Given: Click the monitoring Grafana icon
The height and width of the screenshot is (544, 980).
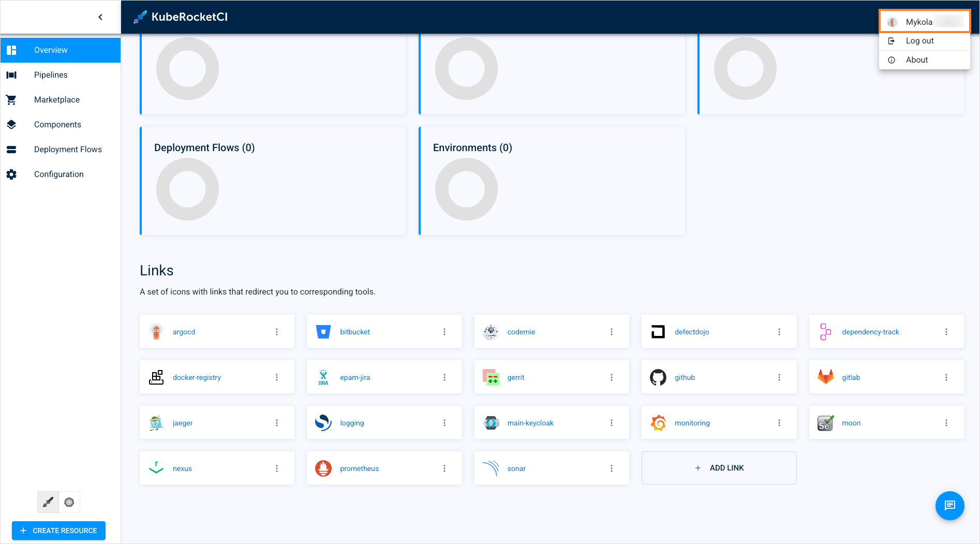Looking at the screenshot, I should [x=658, y=423].
